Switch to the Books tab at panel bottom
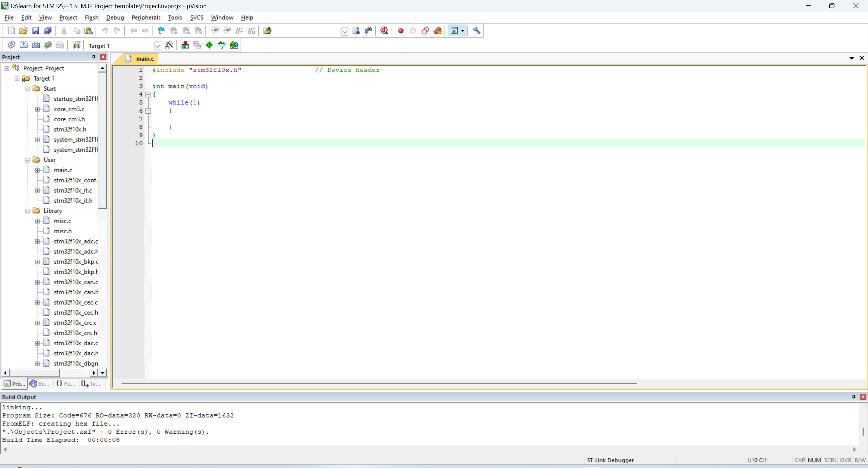 [x=40, y=384]
